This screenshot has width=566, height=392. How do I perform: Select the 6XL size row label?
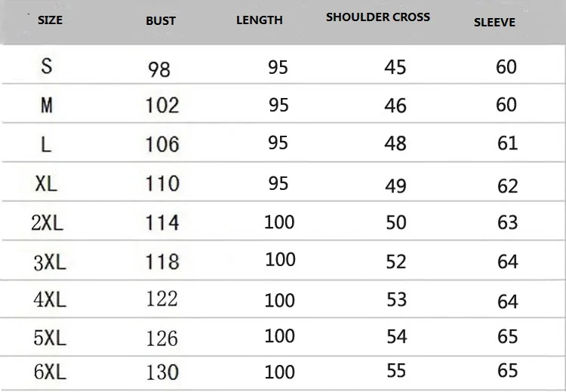(50, 372)
